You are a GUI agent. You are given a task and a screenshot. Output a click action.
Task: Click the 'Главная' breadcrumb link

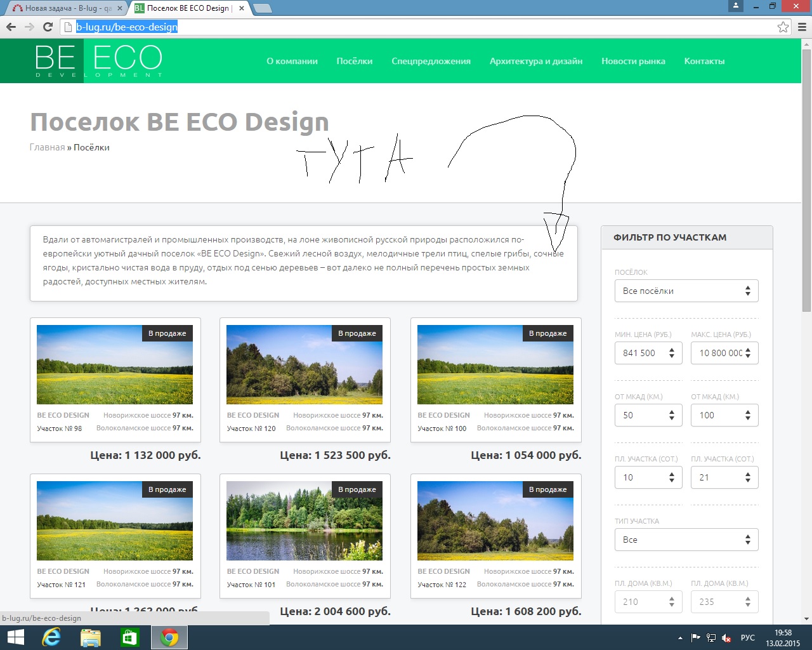[47, 147]
